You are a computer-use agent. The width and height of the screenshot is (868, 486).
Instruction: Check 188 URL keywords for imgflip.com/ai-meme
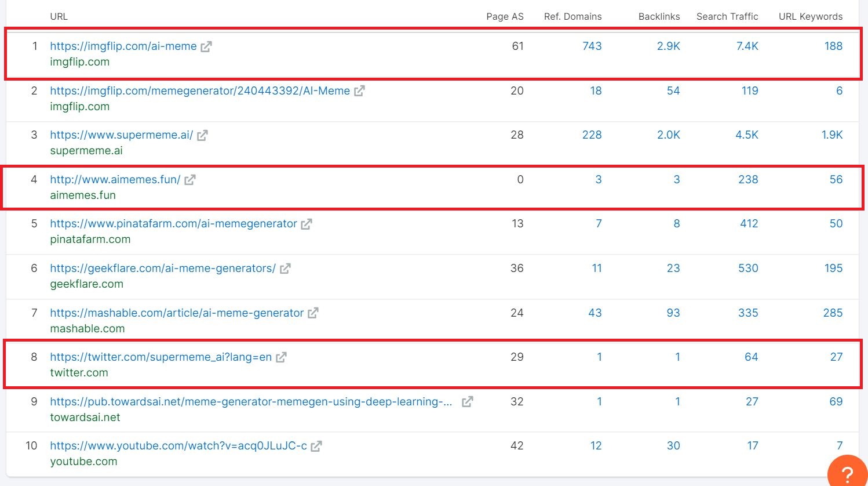pyautogui.click(x=833, y=46)
